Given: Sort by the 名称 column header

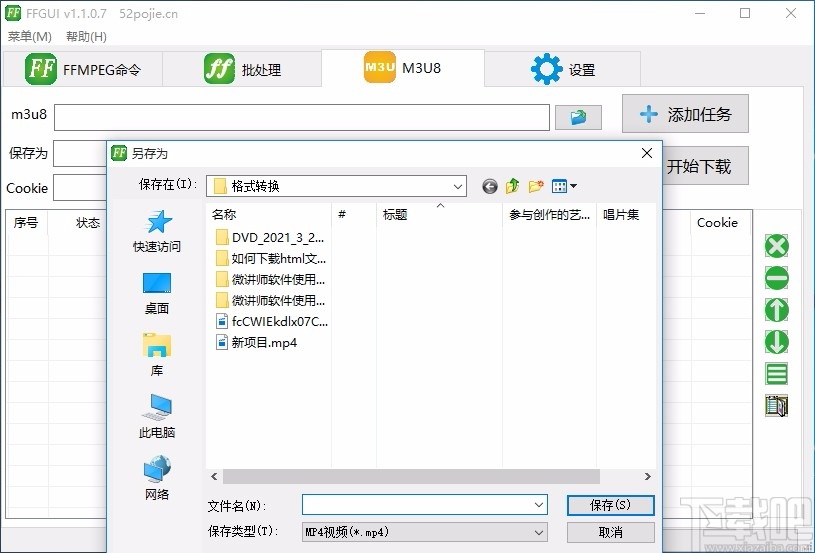Looking at the screenshot, I should click(x=269, y=214).
